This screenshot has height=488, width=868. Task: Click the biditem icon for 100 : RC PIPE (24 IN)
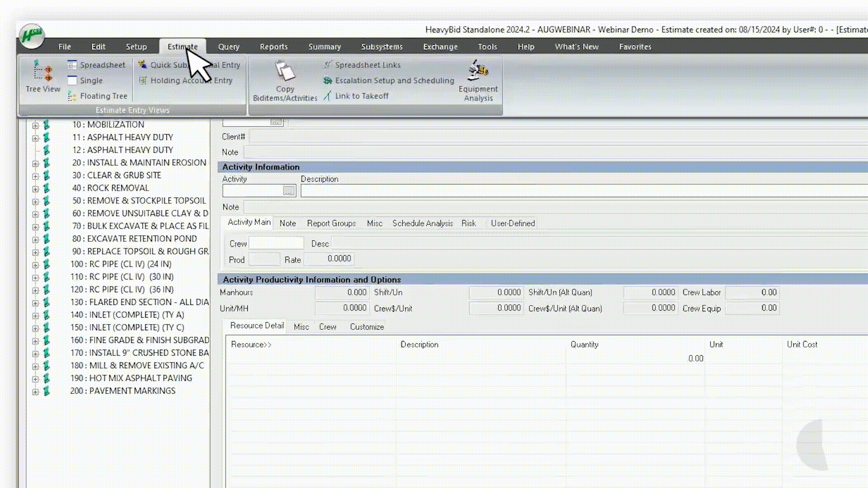pyautogui.click(x=46, y=264)
